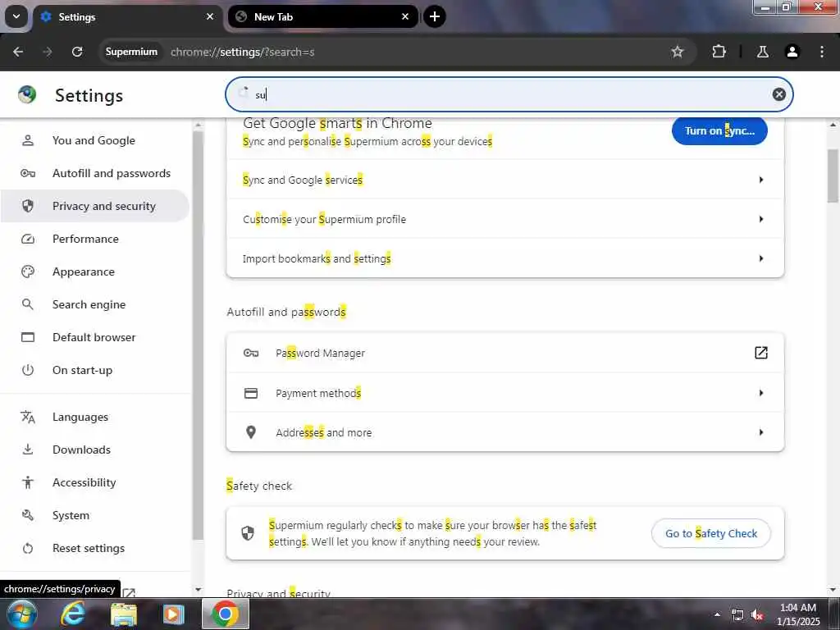The image size is (840, 630).
Task: Expand the Payment methods row arrow
Action: click(760, 393)
